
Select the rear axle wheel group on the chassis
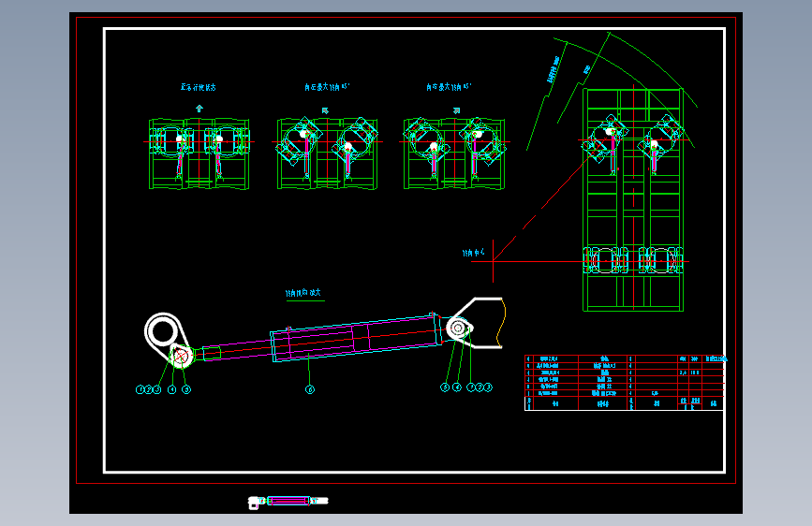tap(633, 260)
